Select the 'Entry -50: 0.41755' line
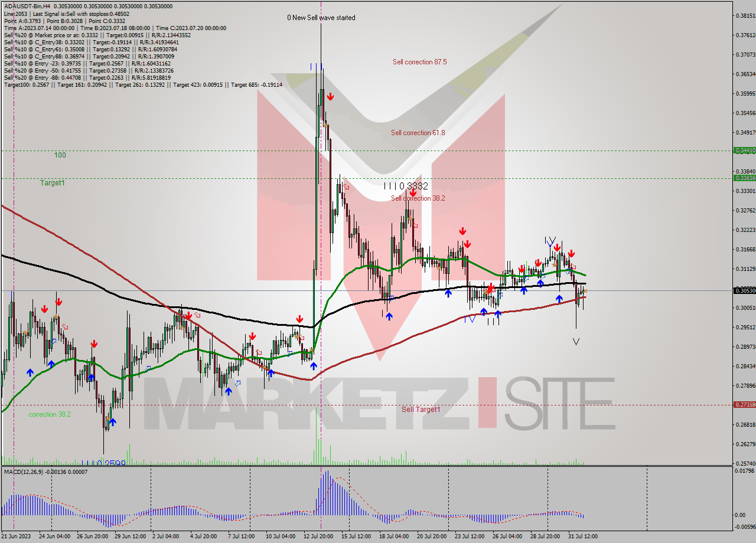Viewport: 756px width, 543px height. pos(89,70)
